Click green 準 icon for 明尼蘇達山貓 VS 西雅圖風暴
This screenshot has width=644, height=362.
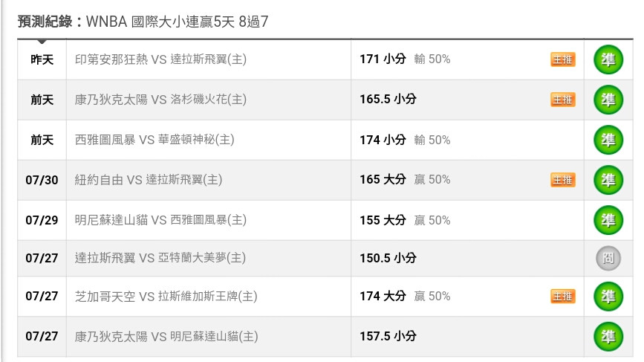tap(608, 220)
